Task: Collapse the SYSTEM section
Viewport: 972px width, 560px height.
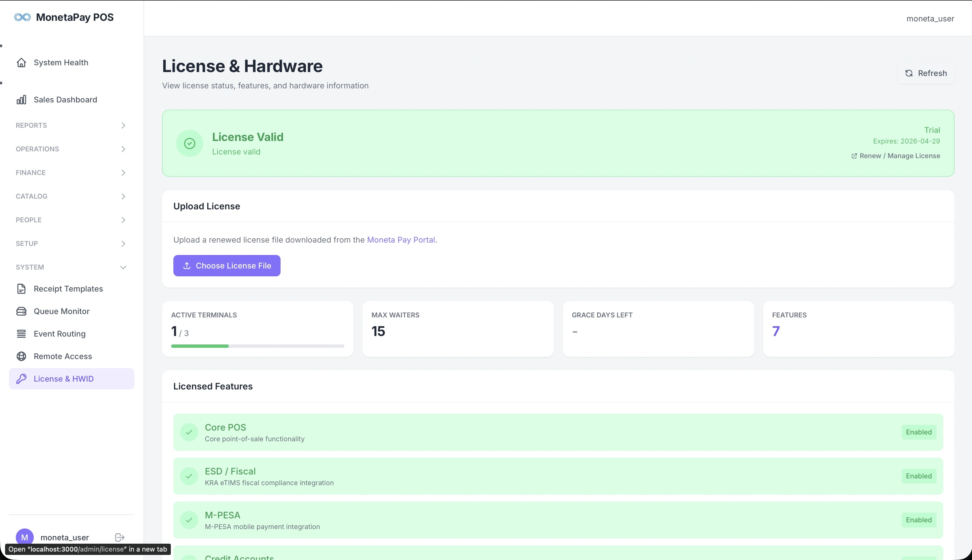Action: tap(71, 267)
